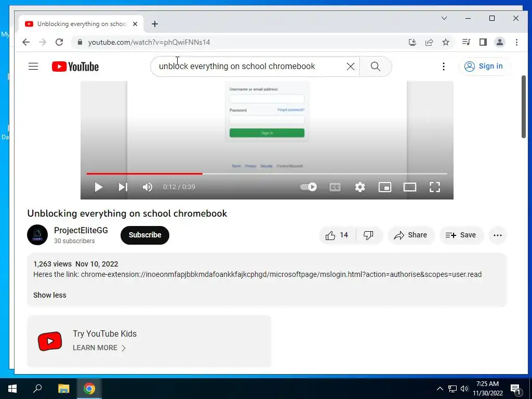Image resolution: width=532 pixels, height=399 pixels.
Task: Close the YouTube tab
Action: (135, 24)
